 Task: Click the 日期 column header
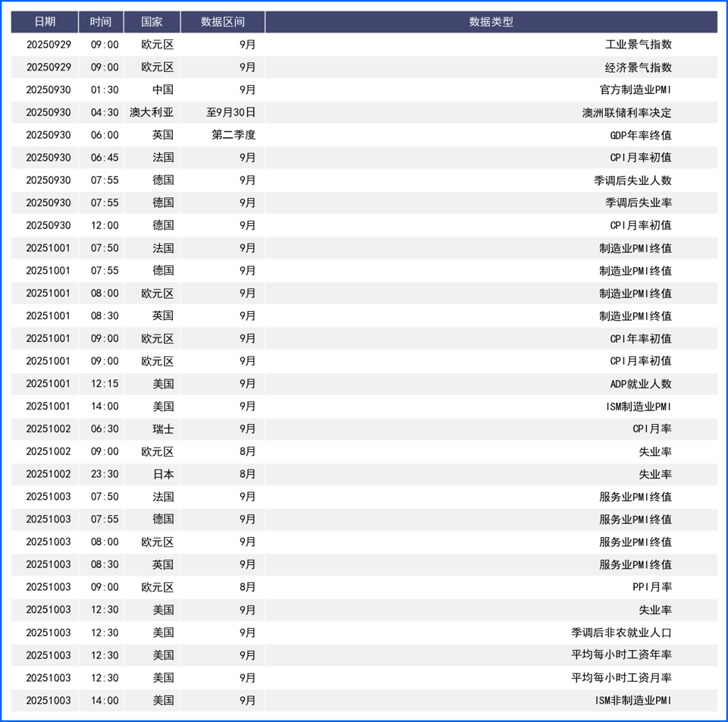point(45,22)
